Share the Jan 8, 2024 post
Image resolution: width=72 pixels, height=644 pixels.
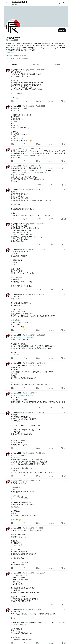(x=65, y=219)
